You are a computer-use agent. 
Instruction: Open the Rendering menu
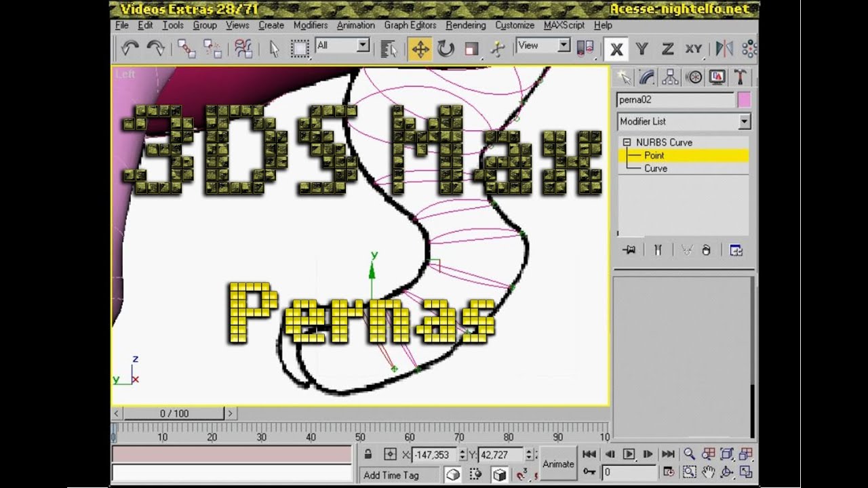click(466, 25)
